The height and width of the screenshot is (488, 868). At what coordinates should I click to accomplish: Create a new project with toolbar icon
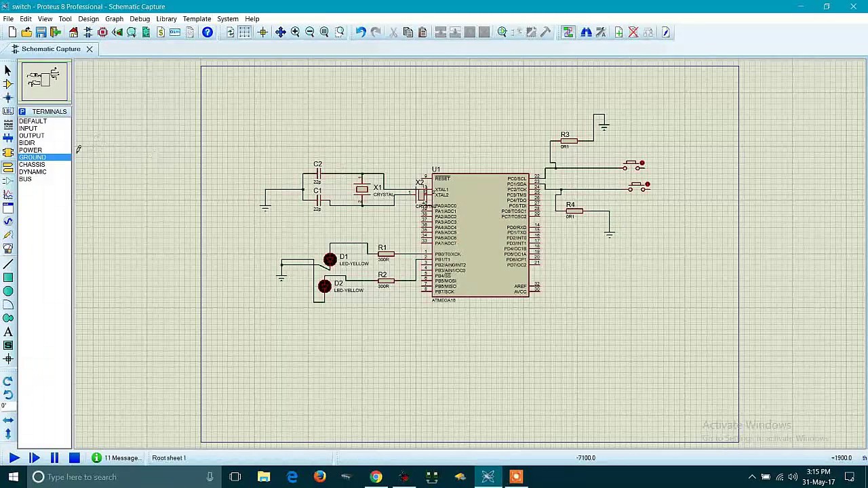click(x=12, y=32)
